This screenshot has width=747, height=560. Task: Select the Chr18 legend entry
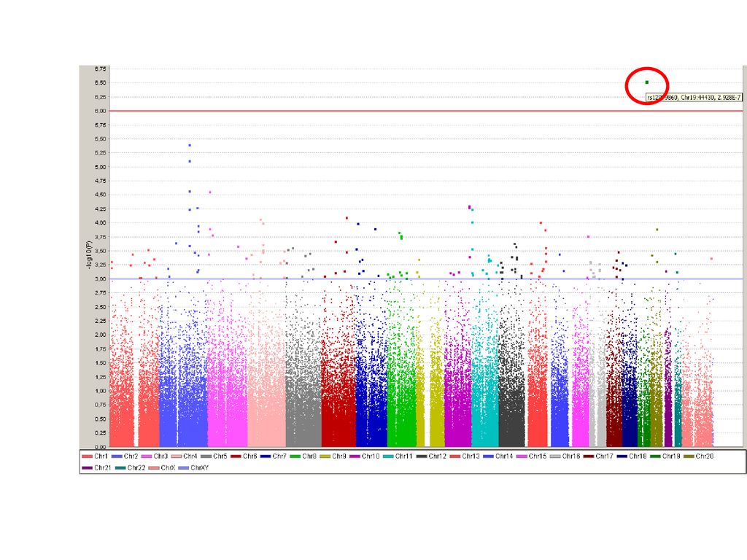tap(631, 456)
